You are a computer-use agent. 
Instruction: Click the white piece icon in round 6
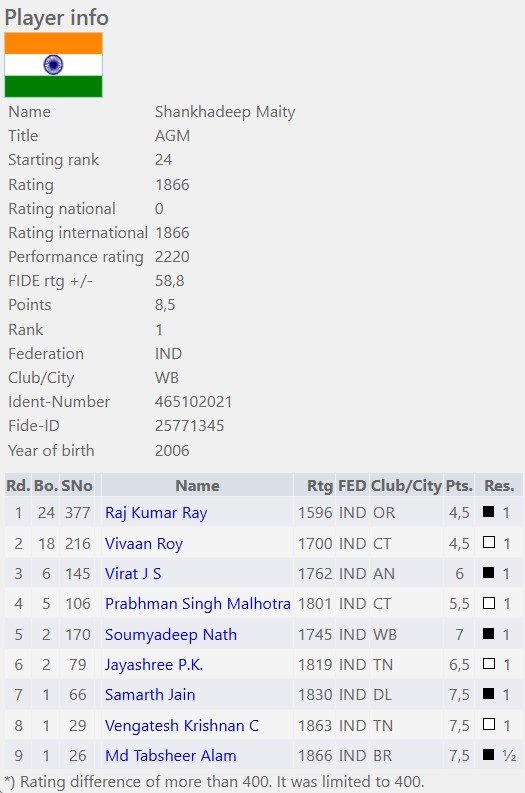489,663
